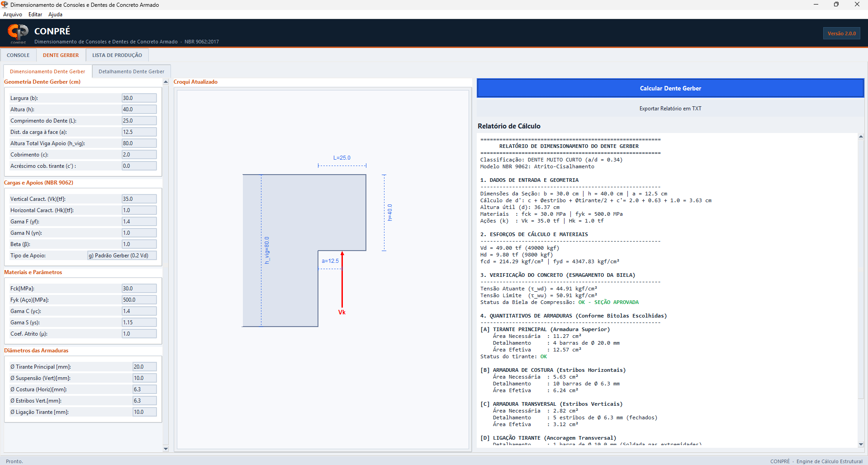Image resolution: width=868 pixels, height=465 pixels.
Task: Click the Cobrimento (c) input field
Action: pyautogui.click(x=139, y=155)
